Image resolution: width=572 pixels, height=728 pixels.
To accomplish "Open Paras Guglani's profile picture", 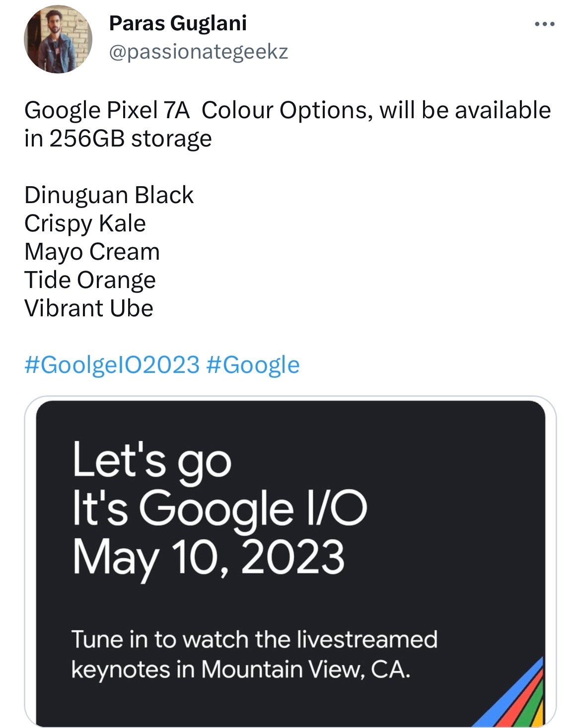I will click(58, 40).
